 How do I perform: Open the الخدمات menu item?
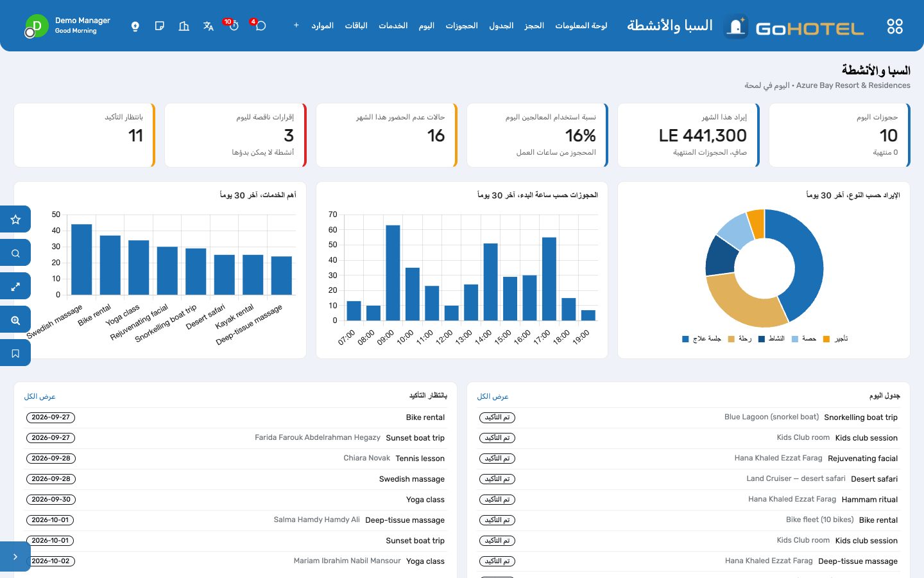pyautogui.click(x=393, y=26)
